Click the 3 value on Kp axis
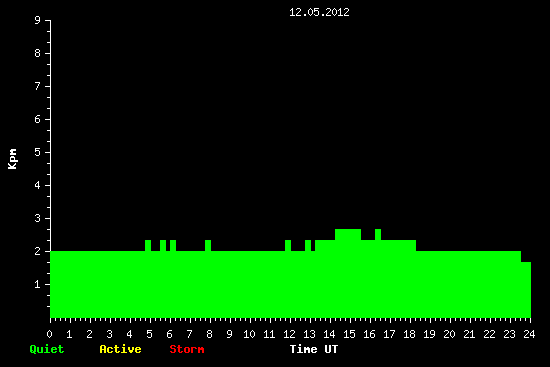Screen dimensions: 550x367 [38, 218]
